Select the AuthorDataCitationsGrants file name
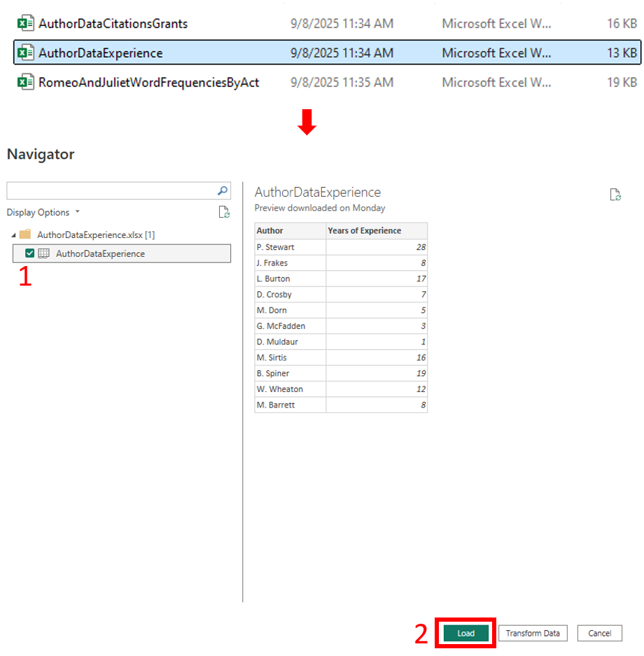Image resolution: width=644 pixels, height=656 pixels. [113, 23]
